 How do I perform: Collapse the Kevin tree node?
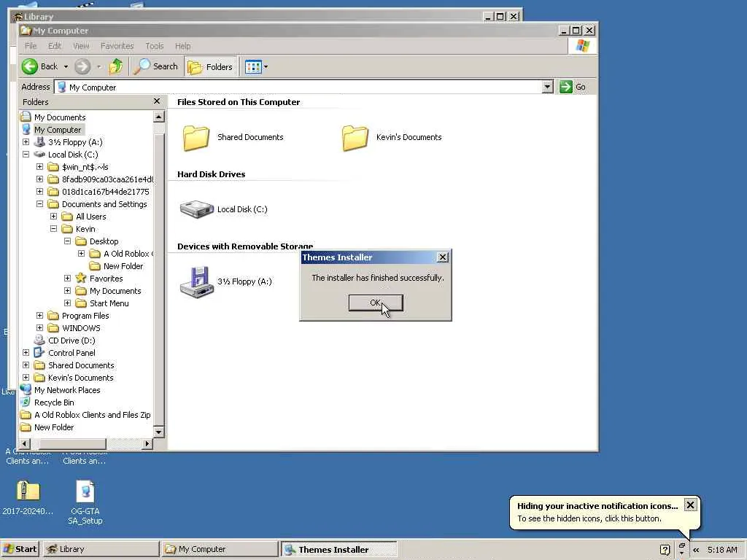click(53, 228)
